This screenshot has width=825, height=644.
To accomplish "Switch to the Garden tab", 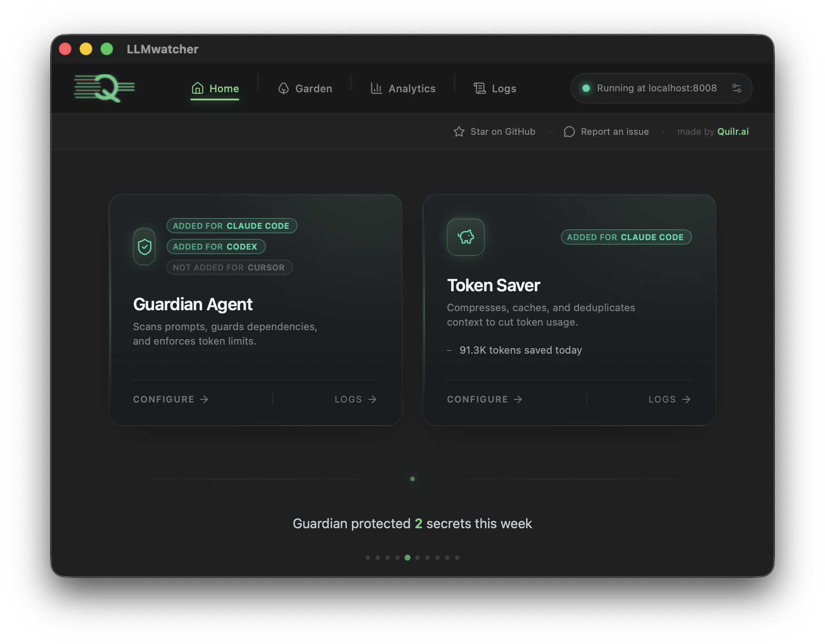I will (305, 88).
